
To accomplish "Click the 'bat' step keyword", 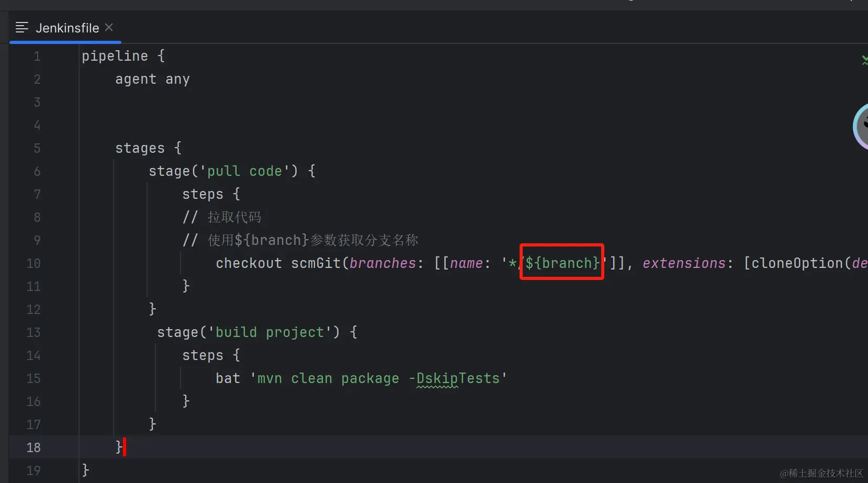I will pyautogui.click(x=228, y=378).
